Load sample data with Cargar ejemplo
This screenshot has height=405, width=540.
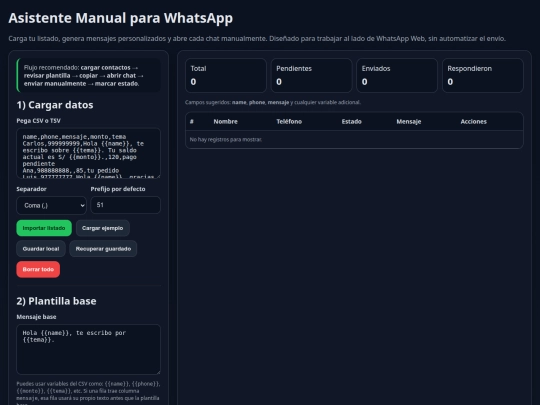(x=102, y=228)
